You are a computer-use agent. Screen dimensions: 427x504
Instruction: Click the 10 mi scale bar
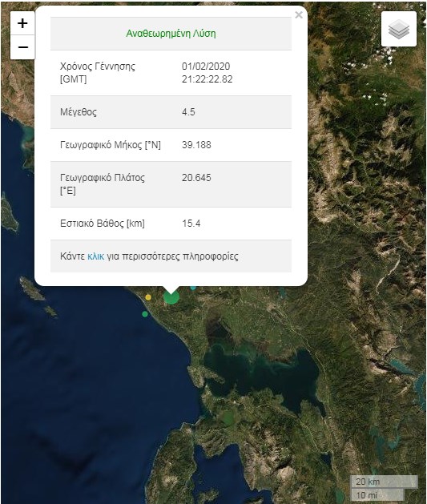click(377, 494)
